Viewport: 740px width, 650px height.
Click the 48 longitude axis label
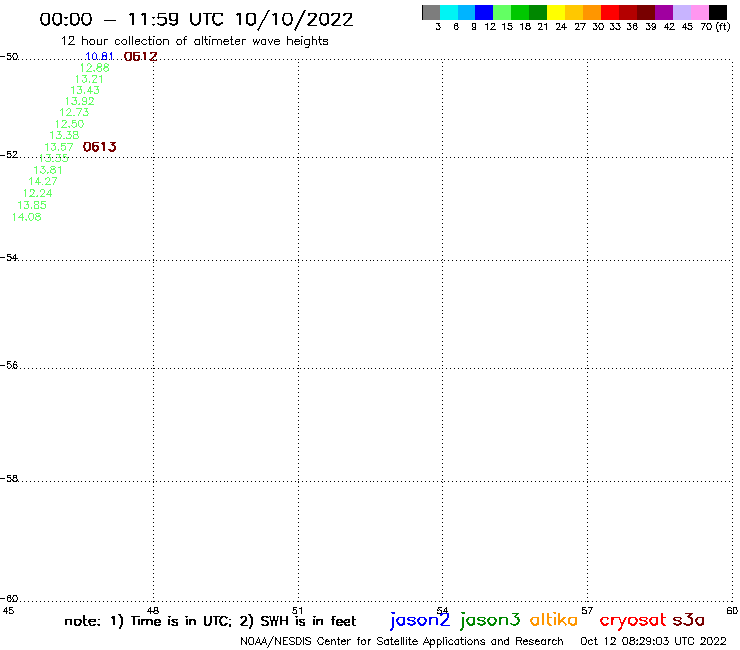[153, 610]
